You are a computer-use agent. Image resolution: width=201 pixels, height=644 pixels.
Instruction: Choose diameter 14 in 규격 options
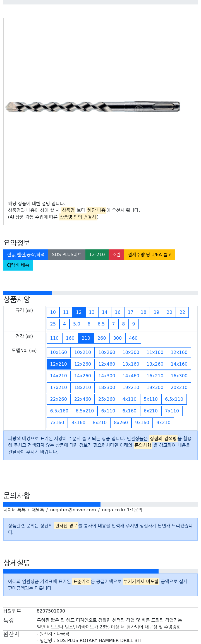[105, 312]
